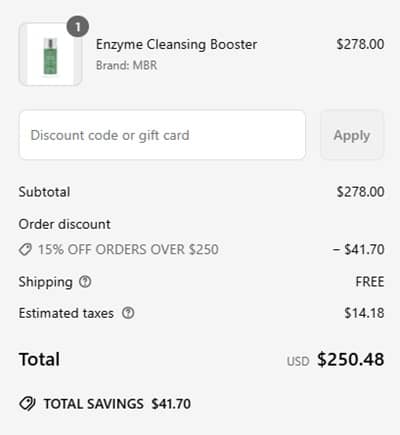Click the Apply discount button
The image size is (400, 435).
click(x=352, y=135)
